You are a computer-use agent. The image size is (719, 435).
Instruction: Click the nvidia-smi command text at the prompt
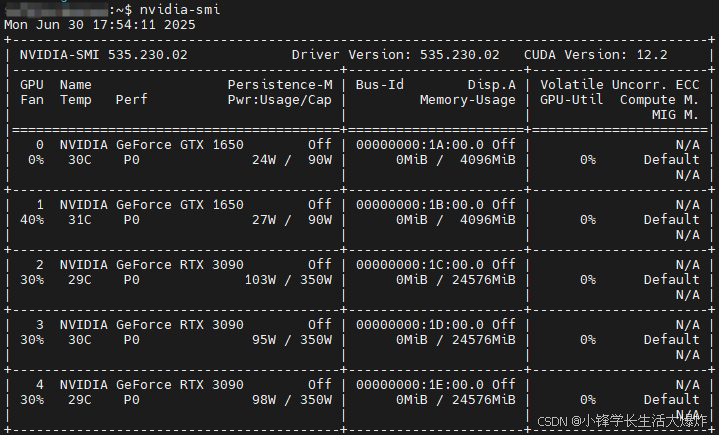pyautogui.click(x=180, y=9)
